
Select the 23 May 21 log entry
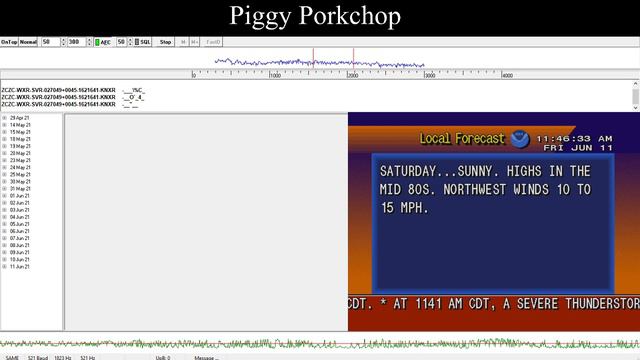[x=20, y=160]
